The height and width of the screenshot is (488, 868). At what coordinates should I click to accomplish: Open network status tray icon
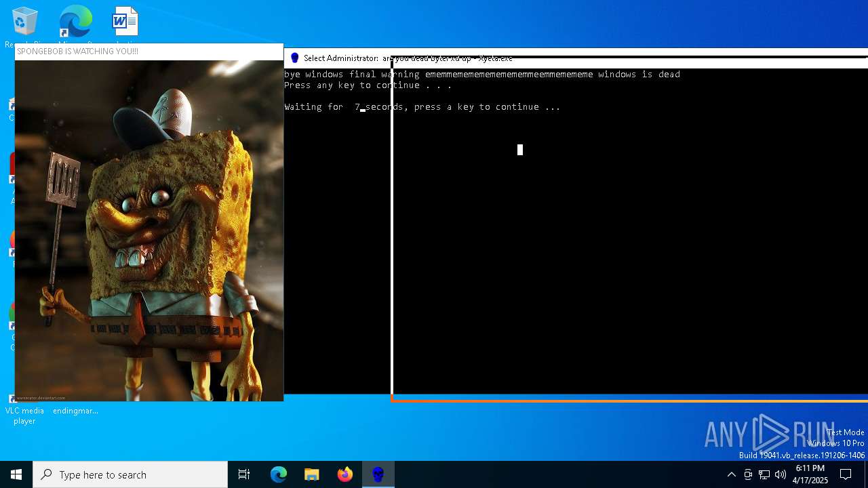(764, 474)
